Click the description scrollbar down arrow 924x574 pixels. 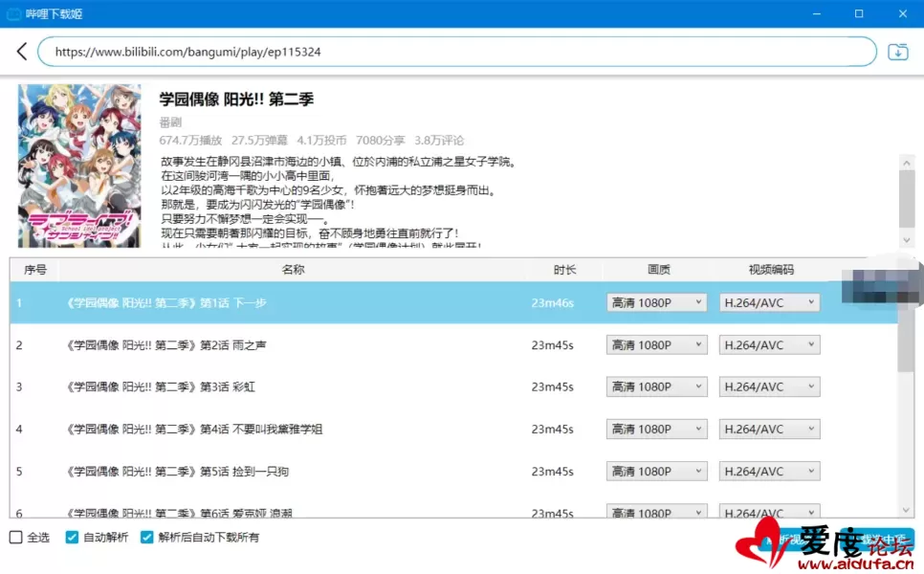click(x=907, y=240)
